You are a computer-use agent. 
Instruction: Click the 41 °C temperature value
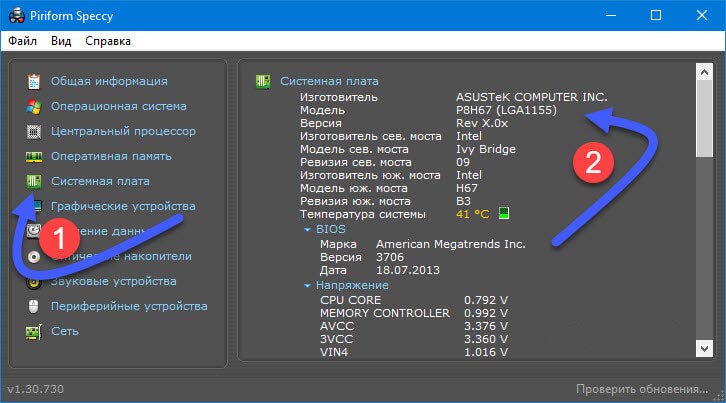[x=472, y=214]
